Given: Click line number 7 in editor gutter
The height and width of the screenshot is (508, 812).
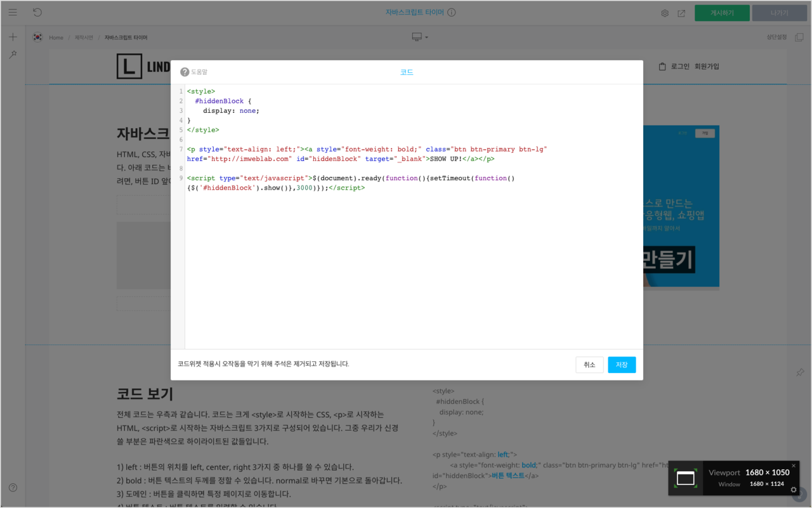Looking at the screenshot, I should 181,149.
